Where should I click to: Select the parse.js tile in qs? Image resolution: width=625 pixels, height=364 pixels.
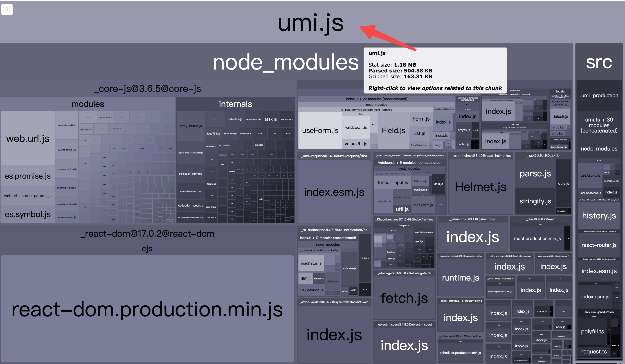pos(535,174)
